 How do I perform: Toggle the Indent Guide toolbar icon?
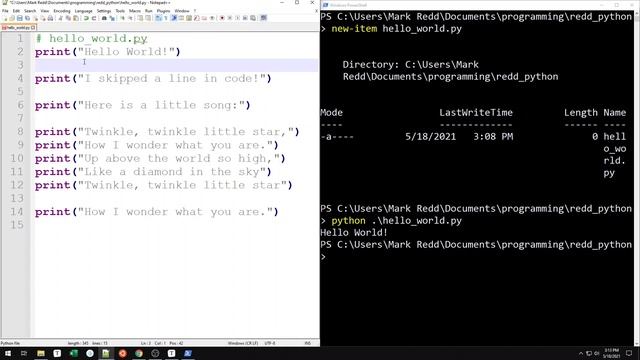[174, 18]
